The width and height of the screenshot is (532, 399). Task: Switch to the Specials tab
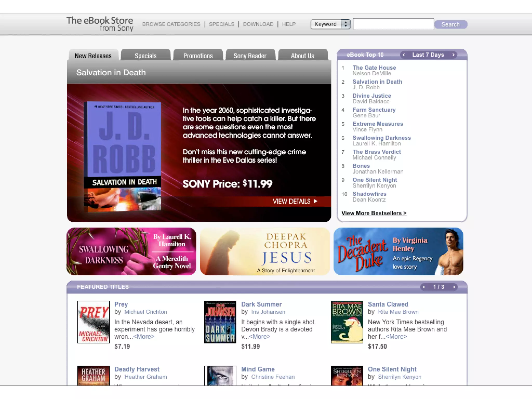(x=145, y=56)
